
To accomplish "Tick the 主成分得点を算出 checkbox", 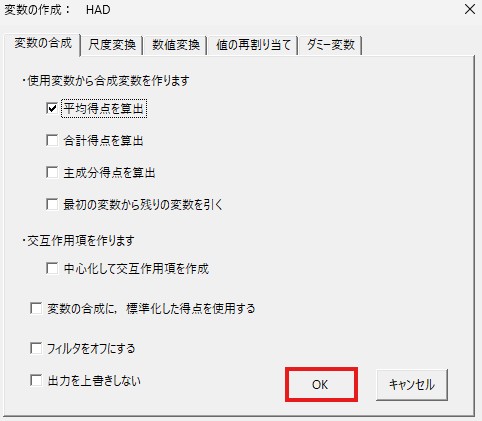I will click(x=52, y=172).
